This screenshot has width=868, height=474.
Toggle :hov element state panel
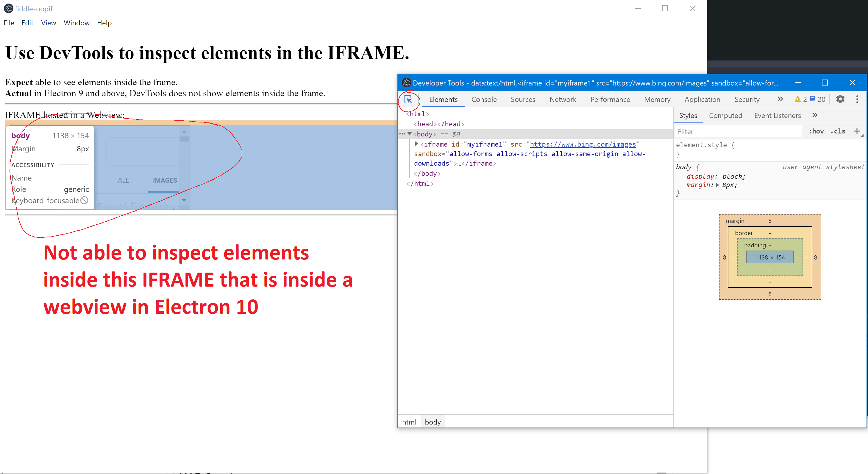[817, 131]
